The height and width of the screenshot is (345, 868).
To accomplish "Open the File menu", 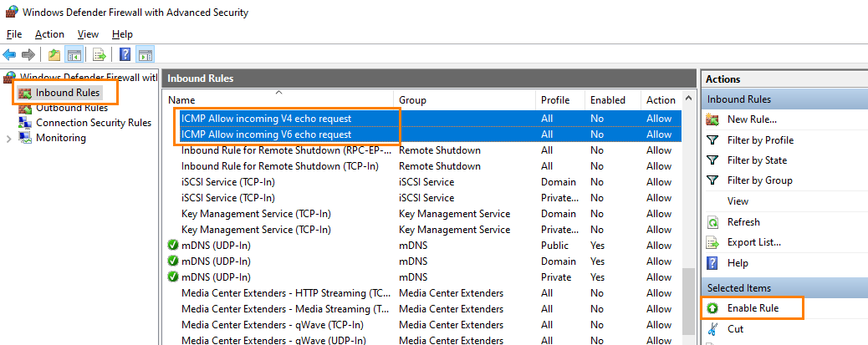I will pos(14,34).
